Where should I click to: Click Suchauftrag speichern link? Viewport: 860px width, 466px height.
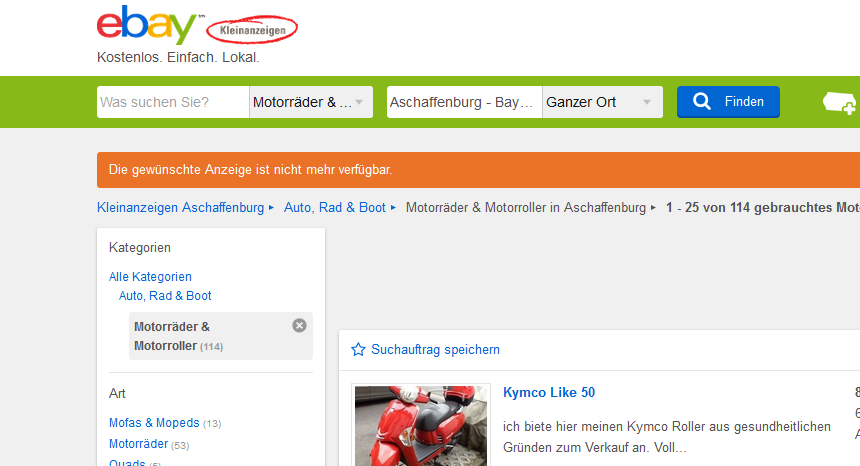click(x=435, y=350)
